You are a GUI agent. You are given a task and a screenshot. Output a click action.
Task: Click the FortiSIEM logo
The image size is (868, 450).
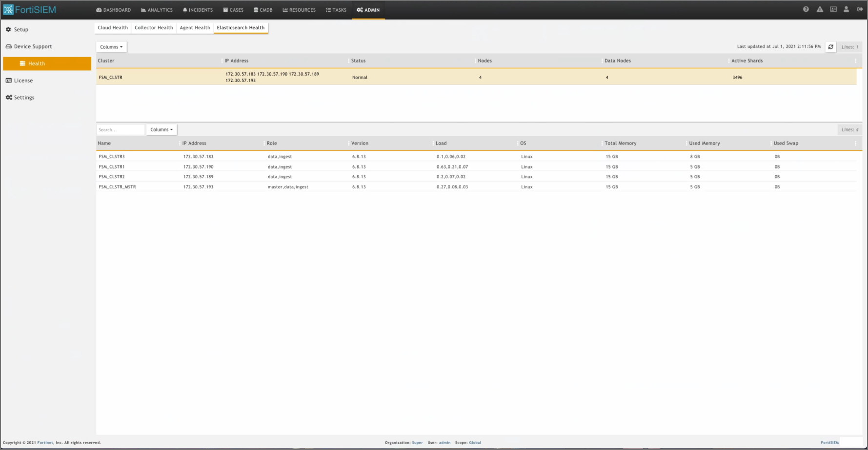[x=29, y=10]
